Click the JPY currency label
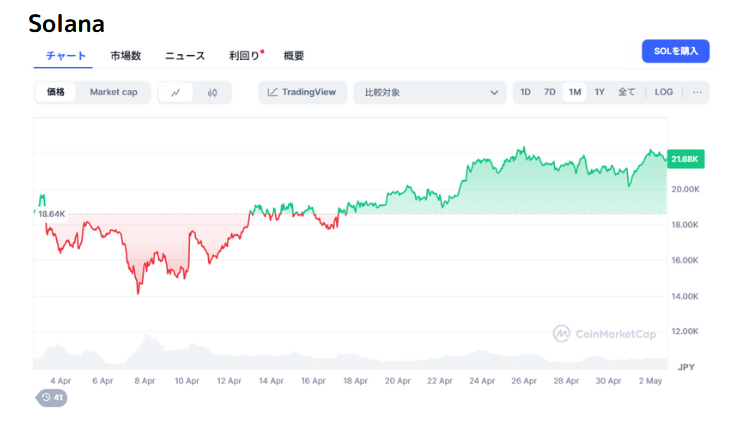The width and height of the screenshot is (753, 427). pyautogui.click(x=686, y=367)
